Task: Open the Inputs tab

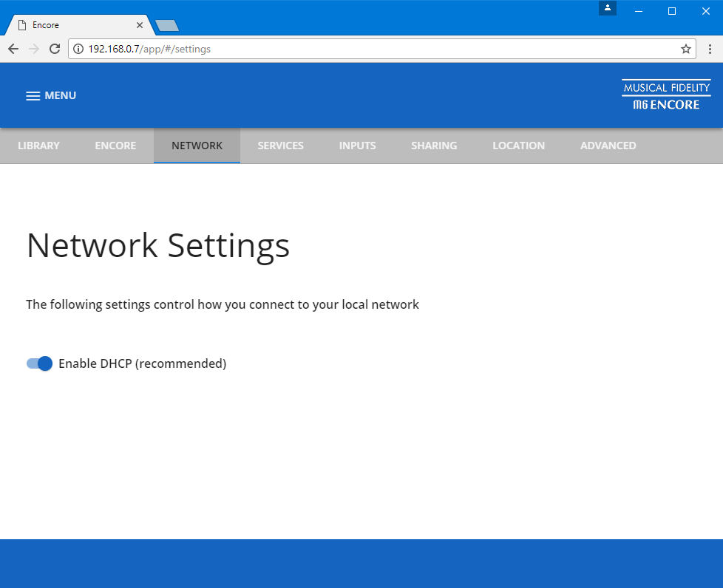Action: (x=357, y=146)
